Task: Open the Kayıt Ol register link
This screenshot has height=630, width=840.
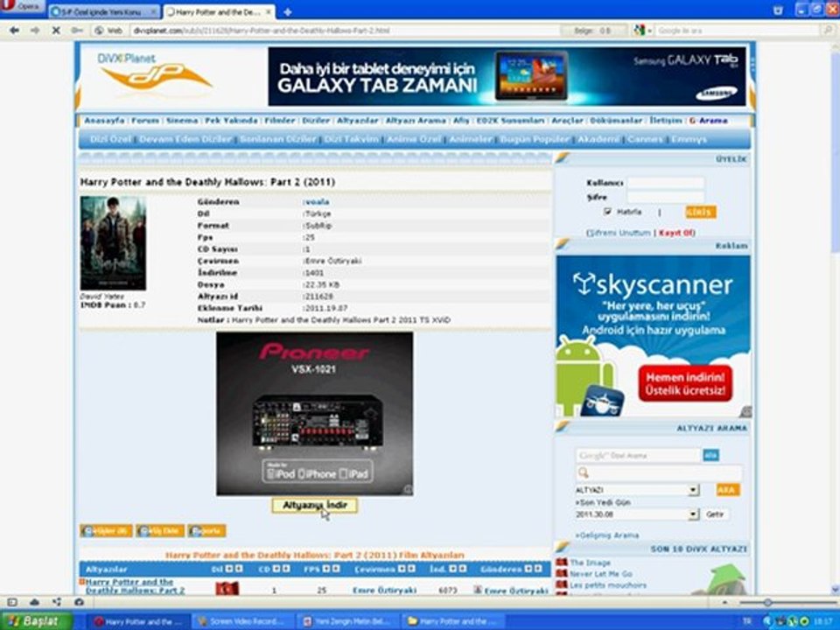Action: point(676,233)
